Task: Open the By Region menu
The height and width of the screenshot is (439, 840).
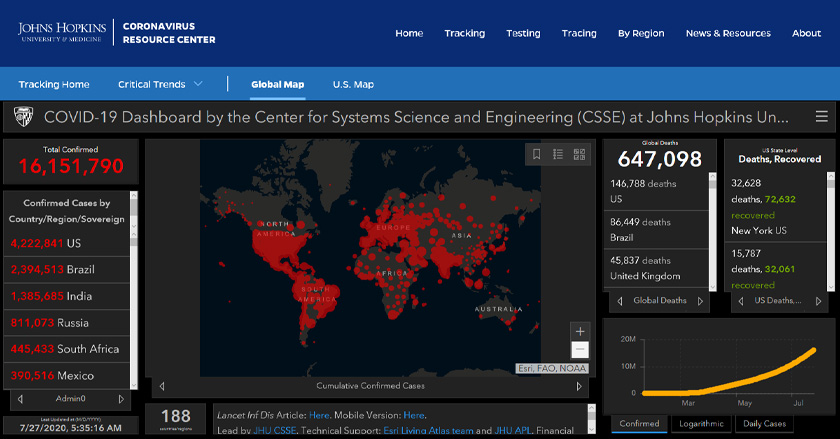Action: pyautogui.click(x=640, y=33)
